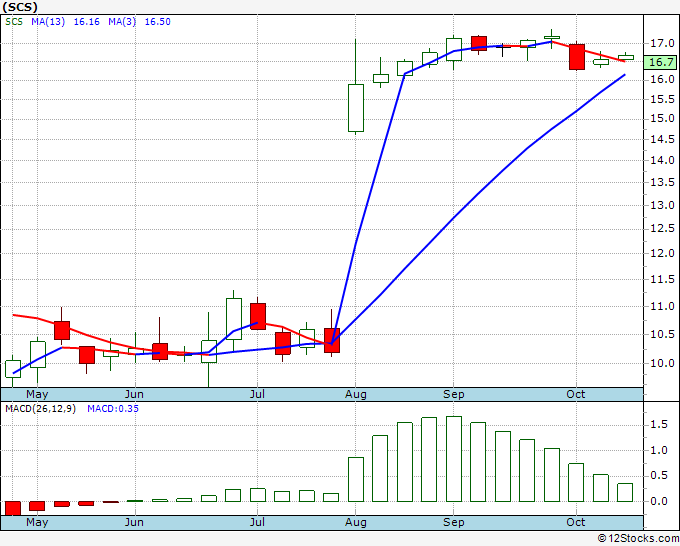Click the 11.0 price axis label
This screenshot has height=546, width=680.
coord(662,307)
